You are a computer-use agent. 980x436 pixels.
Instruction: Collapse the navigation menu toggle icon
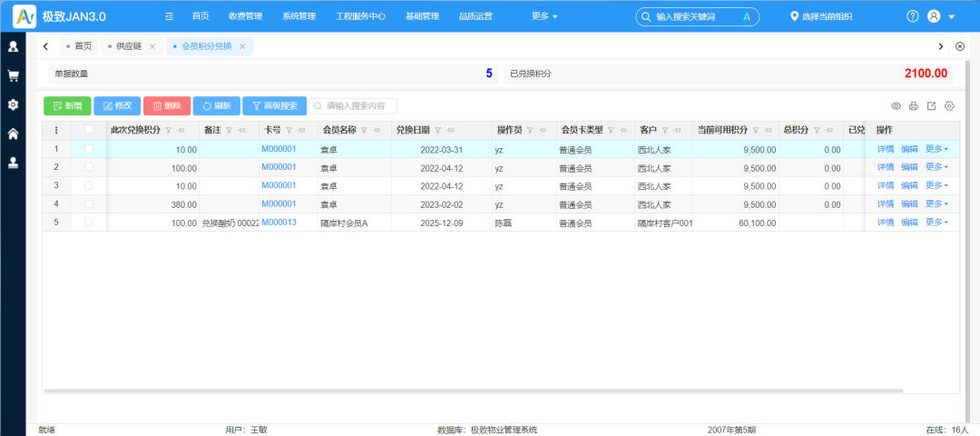point(170,16)
